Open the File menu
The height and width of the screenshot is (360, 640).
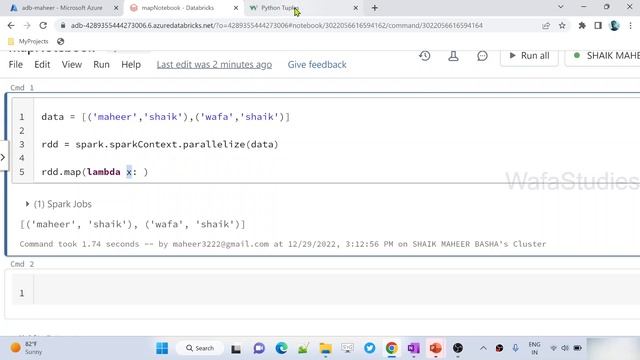coord(16,64)
